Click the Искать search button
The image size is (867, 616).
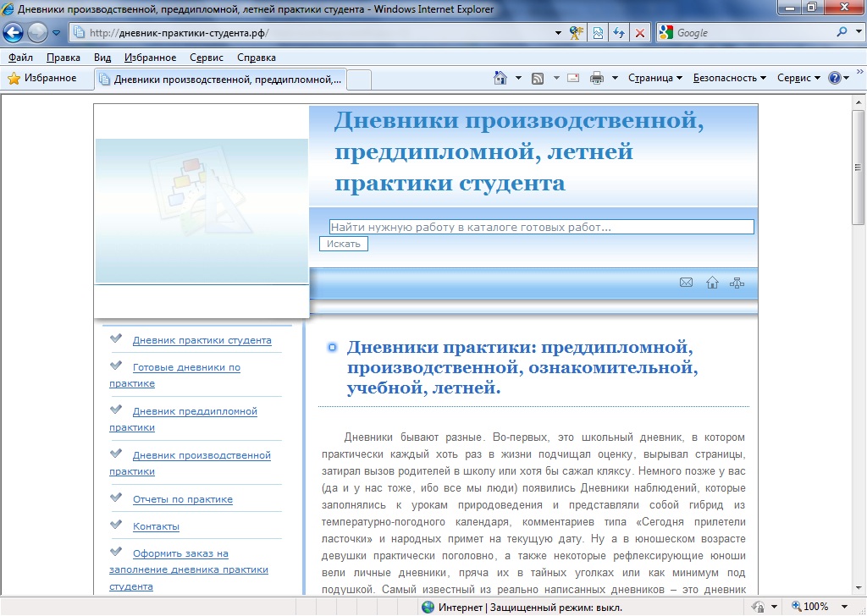344,244
